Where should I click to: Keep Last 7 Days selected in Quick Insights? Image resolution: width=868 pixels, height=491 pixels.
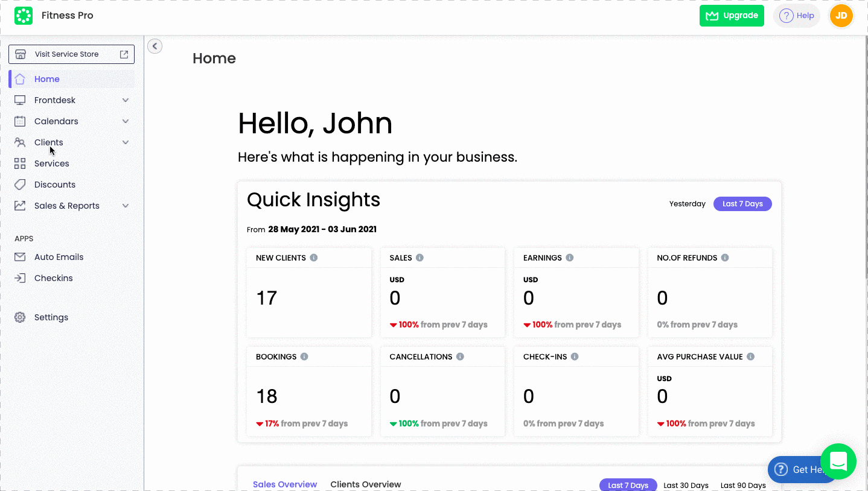click(742, 203)
